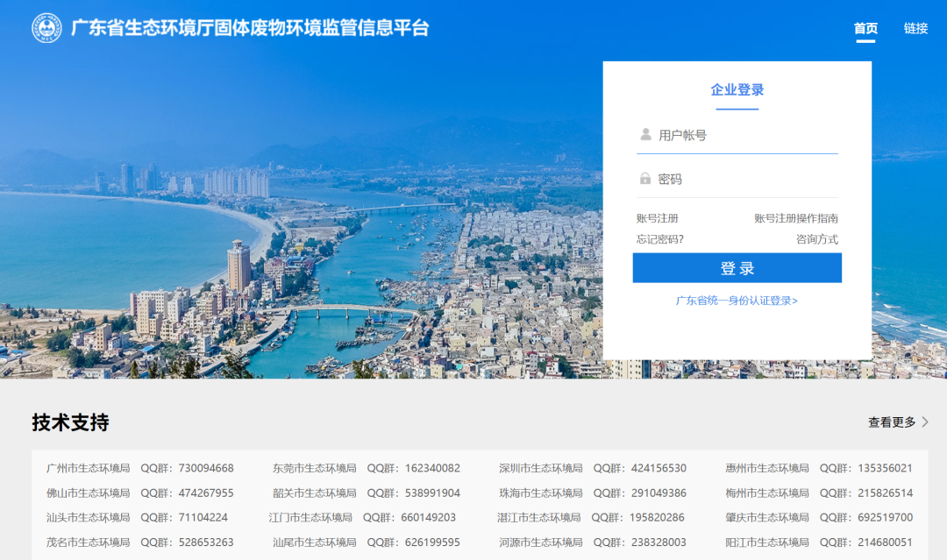The height and width of the screenshot is (560, 947).
Task: Select QQ群 number 528653263
Action: tap(206, 542)
